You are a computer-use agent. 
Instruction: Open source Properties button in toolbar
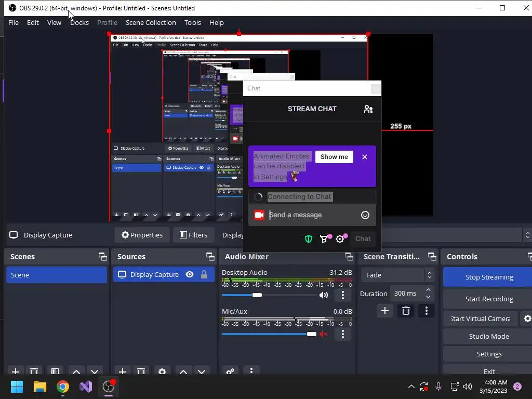pos(142,235)
